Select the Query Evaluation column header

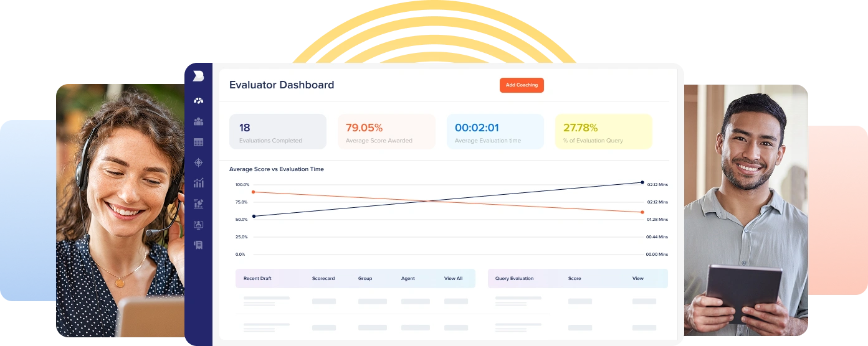[x=514, y=279]
